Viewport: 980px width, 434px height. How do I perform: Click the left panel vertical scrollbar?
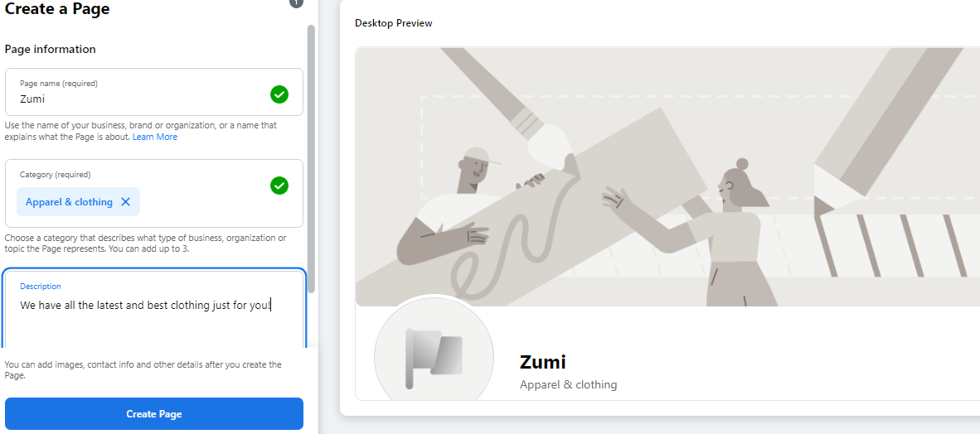(311, 159)
